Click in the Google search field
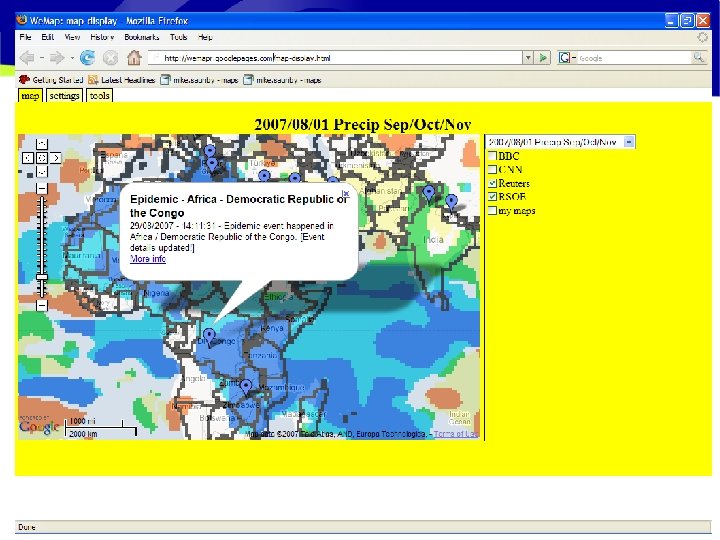 click(634, 58)
